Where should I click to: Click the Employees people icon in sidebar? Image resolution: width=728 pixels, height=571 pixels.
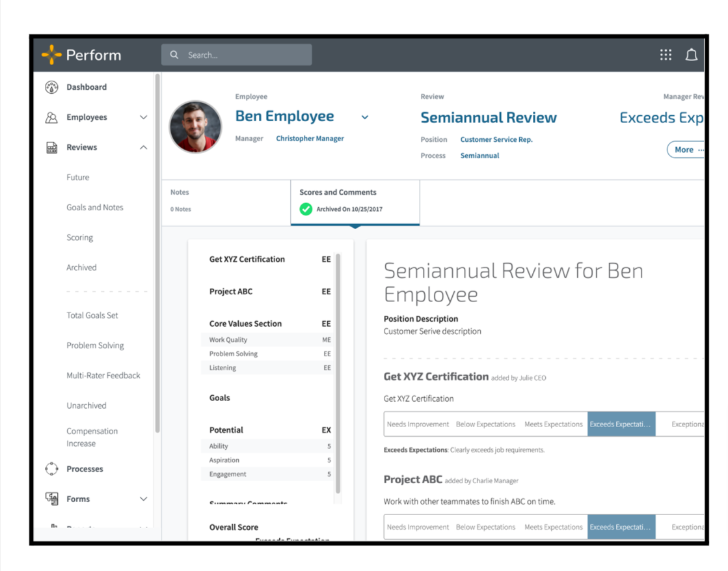tap(51, 117)
